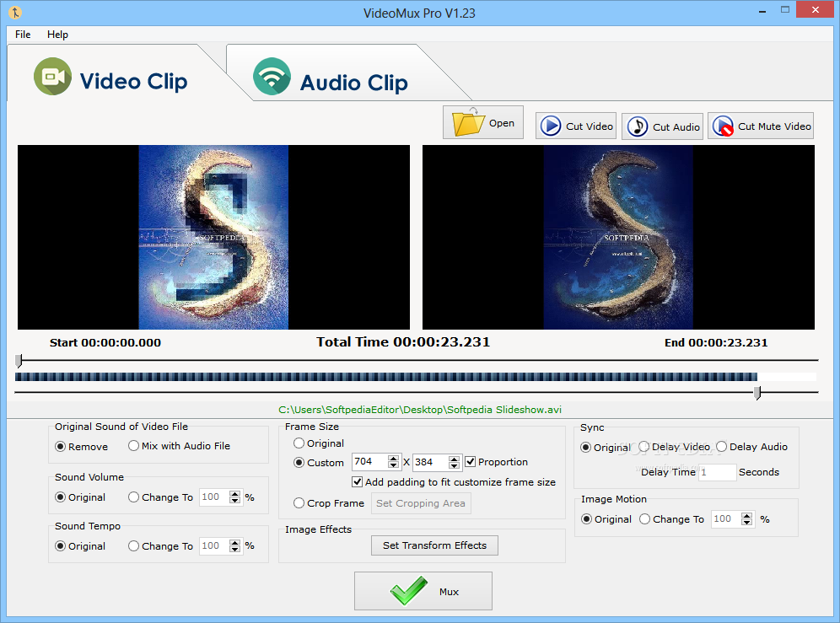
Task: Toggle Add padding to fit checkbox
Action: click(454, 482)
